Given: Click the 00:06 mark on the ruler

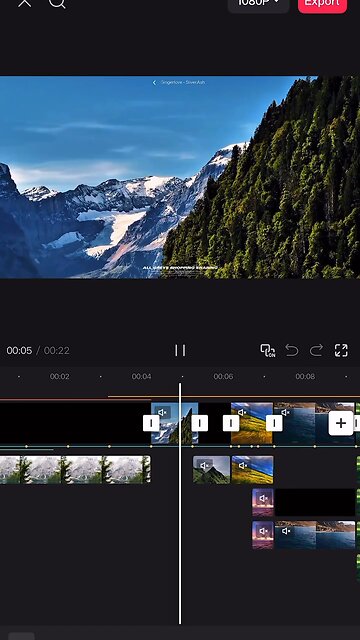Looking at the screenshot, I should click(x=223, y=376).
